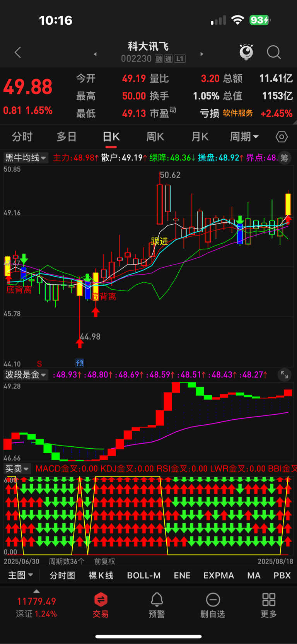The image size is (297, 644).
Task: Tap the stock name 科大讯飞
Action: 148,46
